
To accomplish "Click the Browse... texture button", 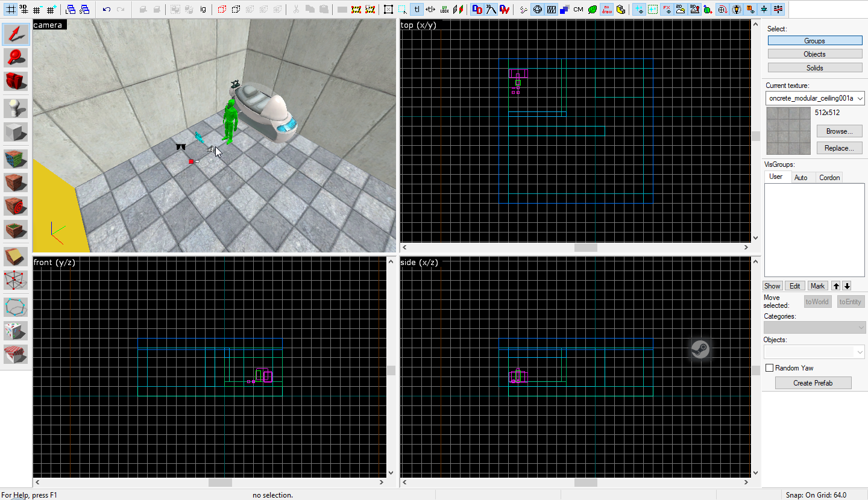I will [839, 131].
